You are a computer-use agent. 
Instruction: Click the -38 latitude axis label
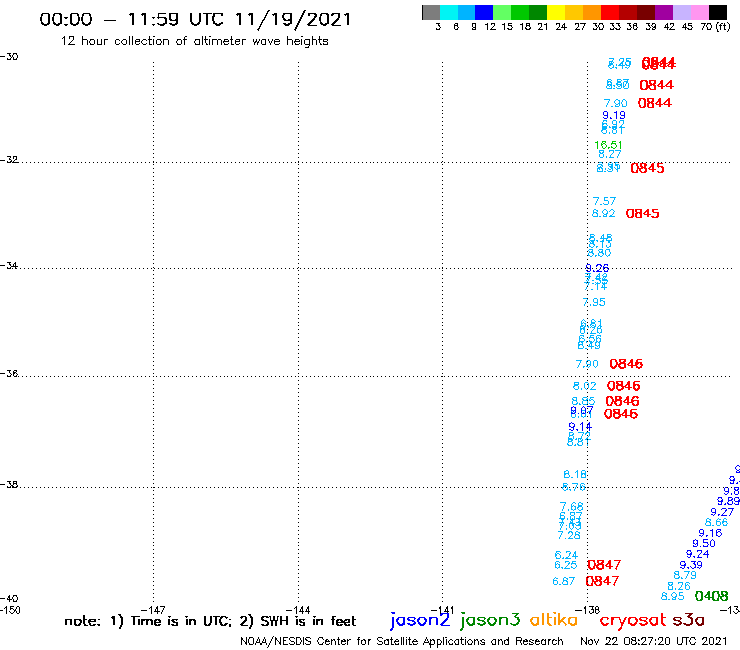(9, 484)
